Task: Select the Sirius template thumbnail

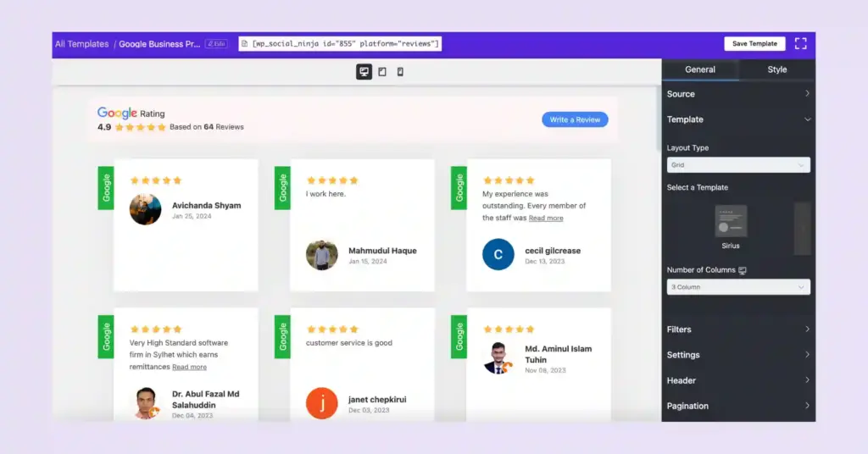Action: point(731,221)
